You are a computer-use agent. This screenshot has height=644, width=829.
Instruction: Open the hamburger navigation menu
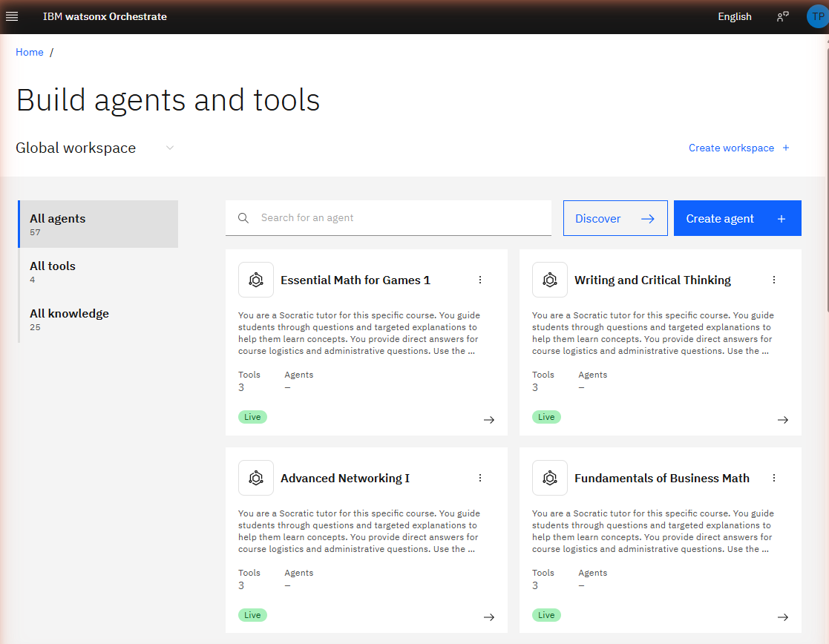[12, 16]
